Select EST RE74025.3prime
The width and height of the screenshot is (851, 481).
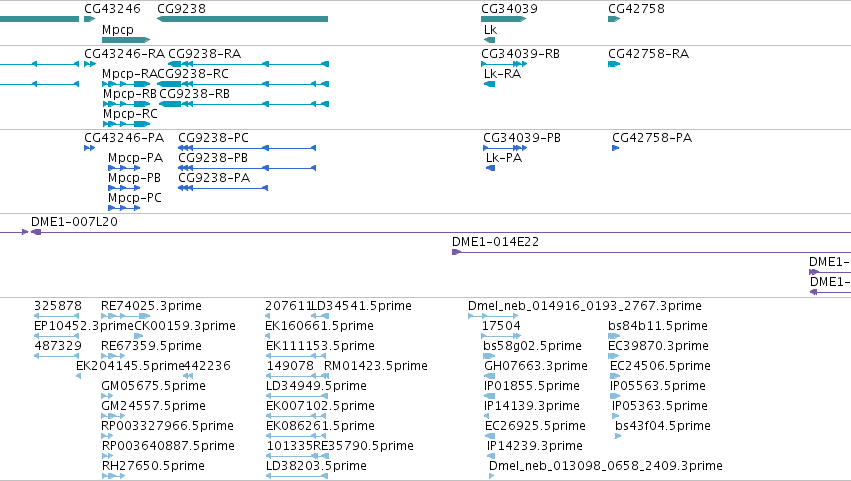point(151,306)
